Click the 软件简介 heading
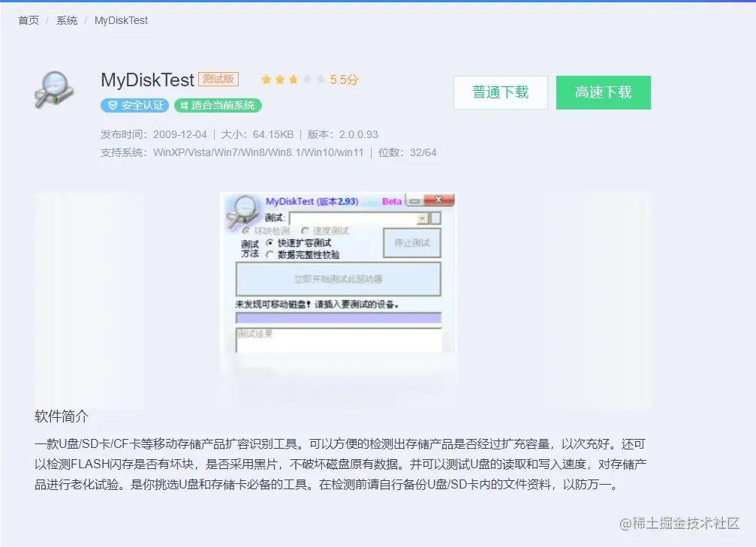 (62, 416)
